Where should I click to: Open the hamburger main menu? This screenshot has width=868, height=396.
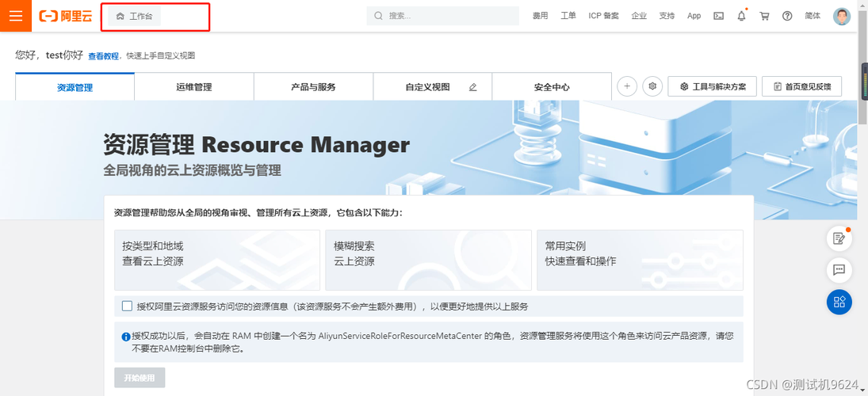click(16, 16)
